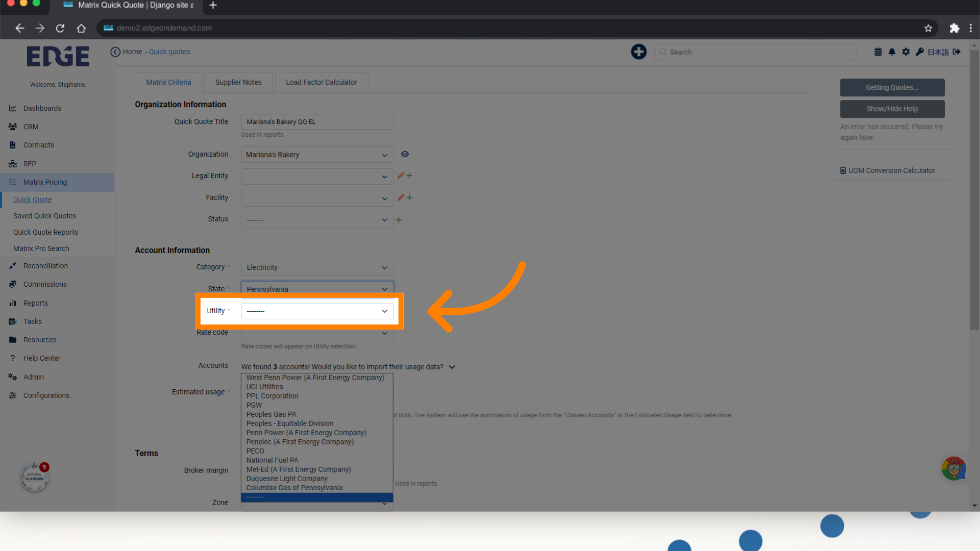
Task: Switch to the Matrix Criteria tab
Action: (x=168, y=82)
